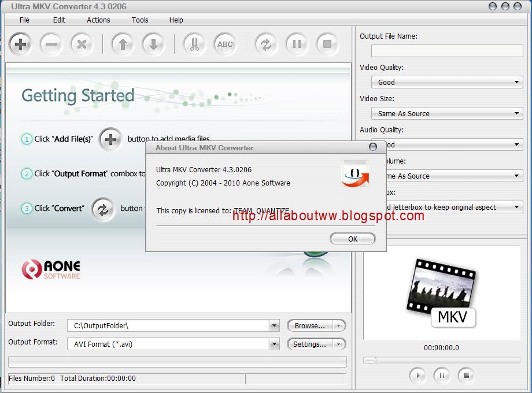Image resolution: width=532 pixels, height=393 pixels.
Task: Expand the Volume Same As Source dropdown
Action: (516, 176)
